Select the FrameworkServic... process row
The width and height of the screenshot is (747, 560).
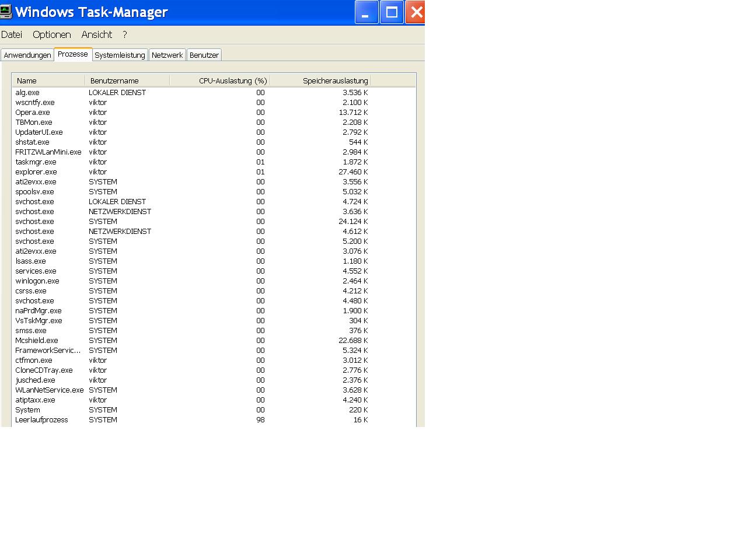[x=214, y=351]
